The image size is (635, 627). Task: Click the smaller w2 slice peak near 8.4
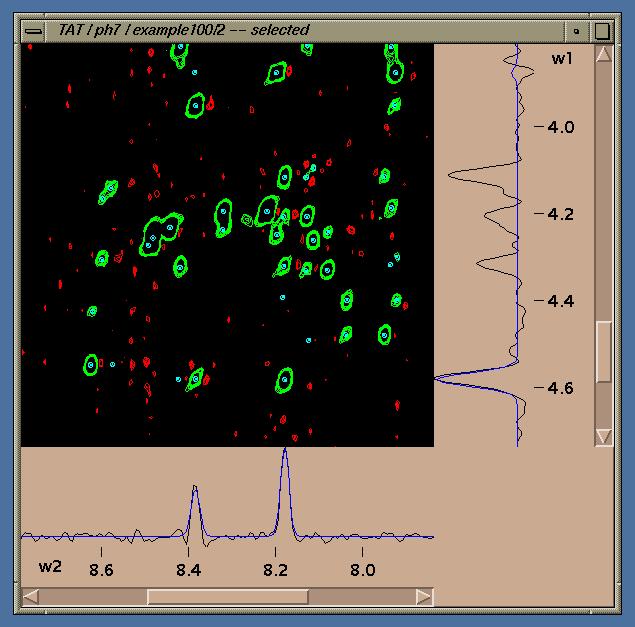(x=195, y=490)
